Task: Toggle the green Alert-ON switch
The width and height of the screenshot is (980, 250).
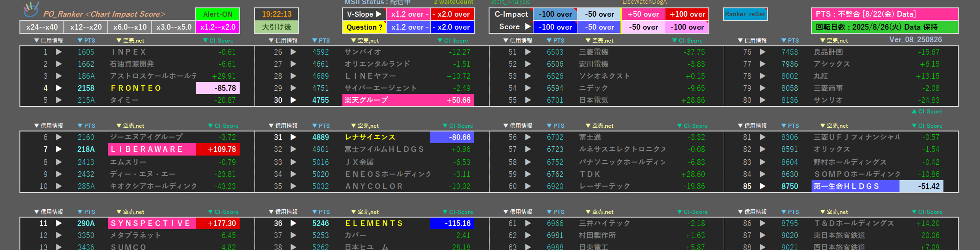Action: click(217, 14)
